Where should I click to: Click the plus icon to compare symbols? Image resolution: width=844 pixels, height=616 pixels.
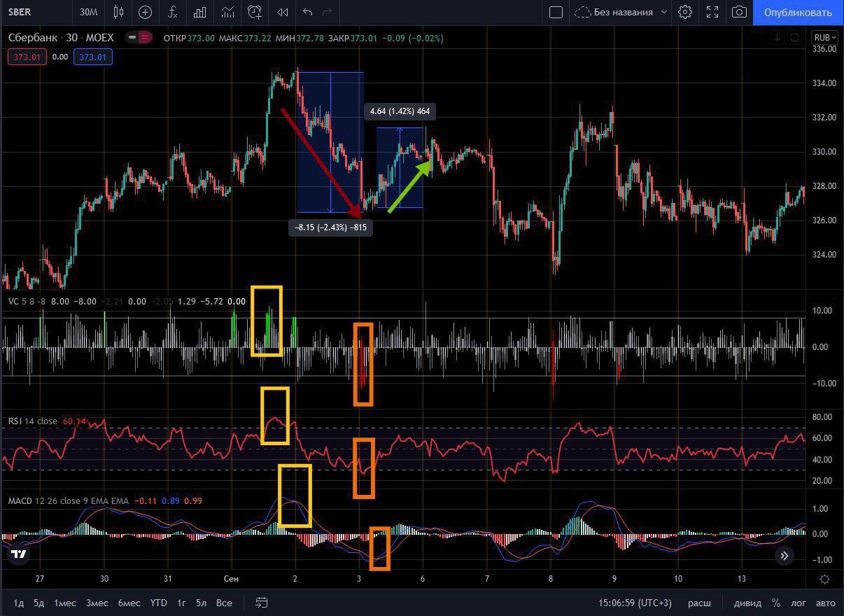(x=145, y=12)
